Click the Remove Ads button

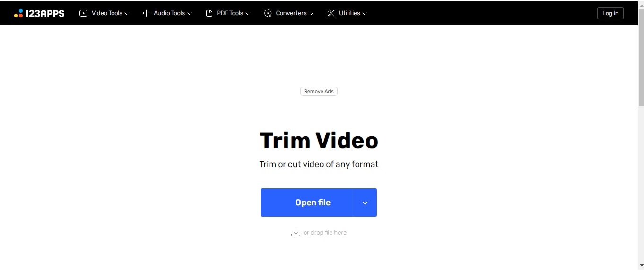(319, 91)
